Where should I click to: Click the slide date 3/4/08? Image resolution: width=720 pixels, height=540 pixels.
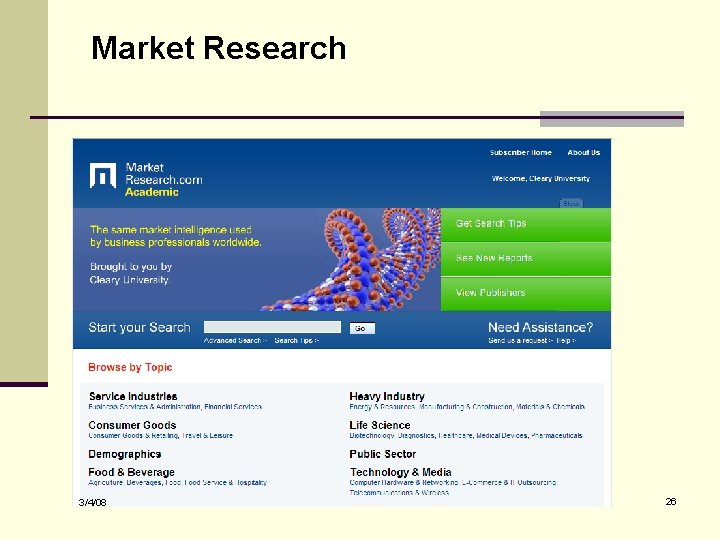(92, 502)
